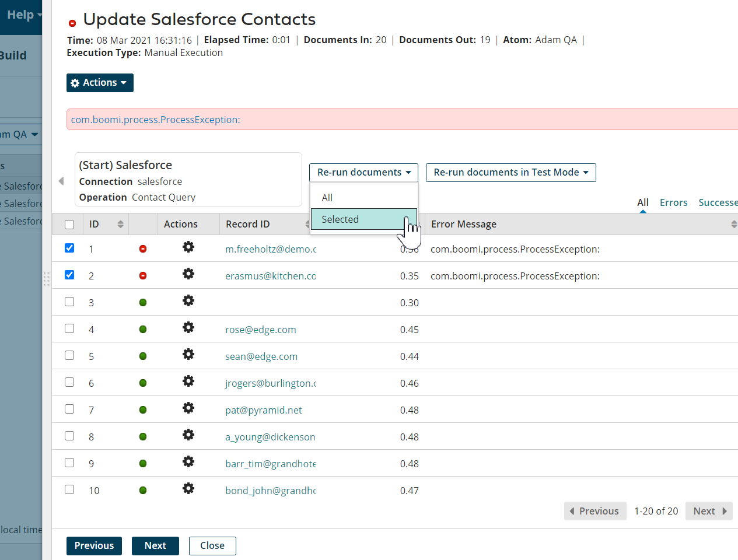738x560 pixels.
Task: Open the Help menu
Action: click(x=21, y=14)
